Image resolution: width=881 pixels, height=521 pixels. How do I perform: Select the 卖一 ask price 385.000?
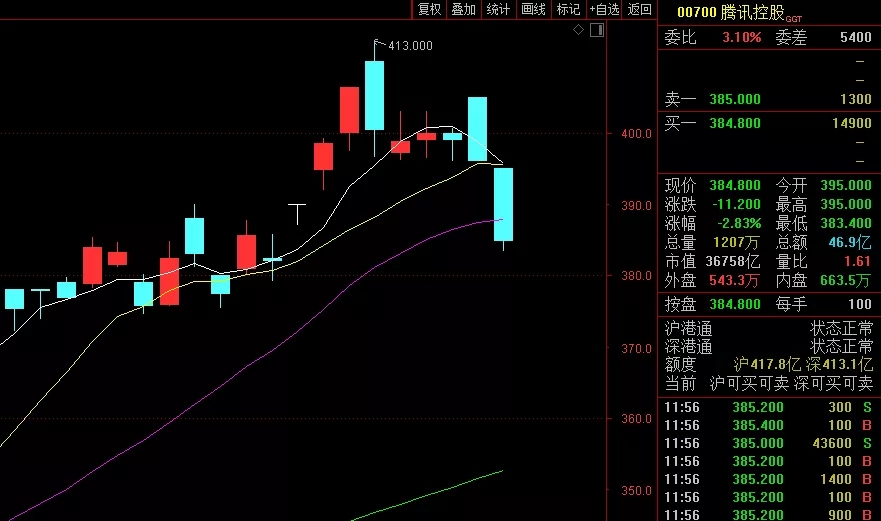[x=735, y=99]
